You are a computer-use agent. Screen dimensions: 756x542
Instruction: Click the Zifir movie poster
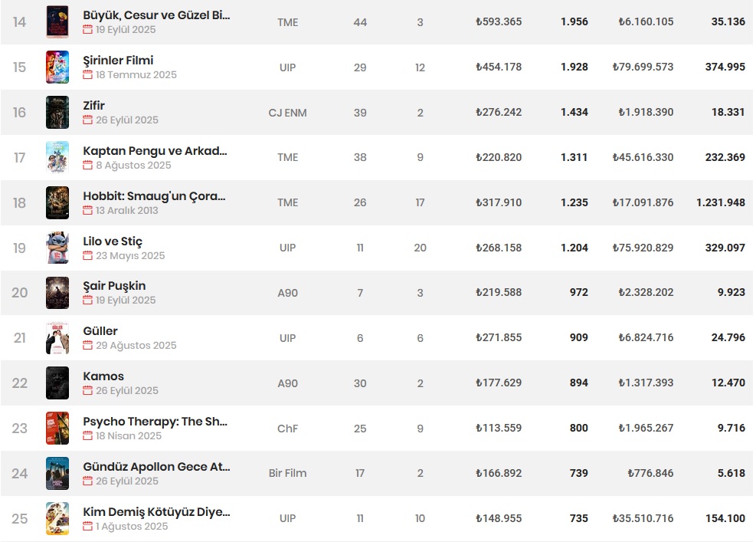click(57, 113)
